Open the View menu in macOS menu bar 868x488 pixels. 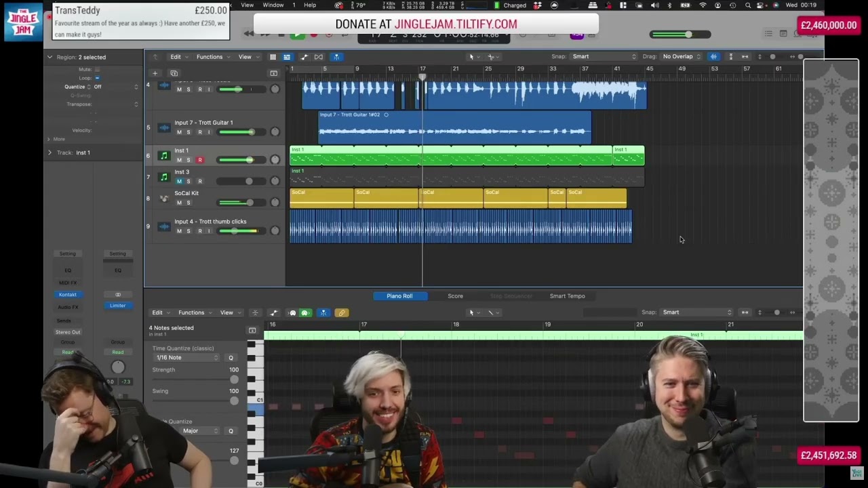click(248, 5)
